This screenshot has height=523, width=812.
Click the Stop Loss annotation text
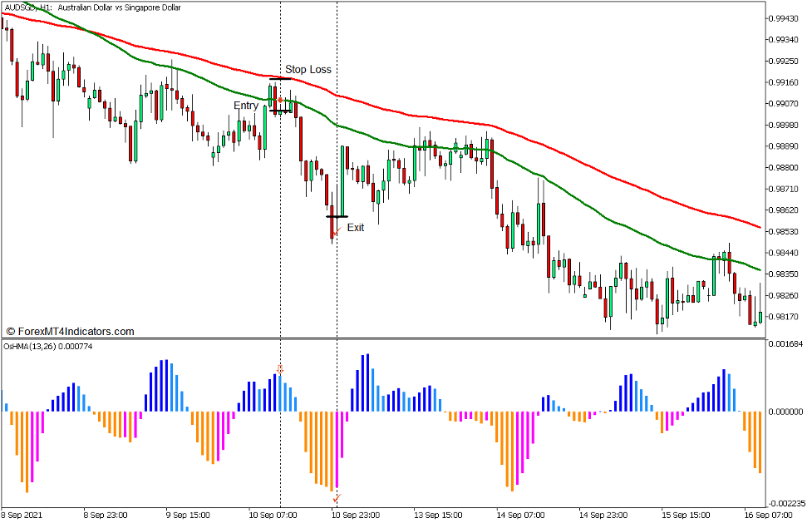click(x=308, y=70)
